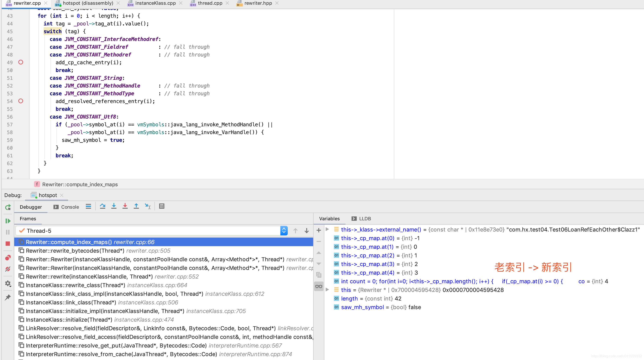This screenshot has height=360, width=644.
Task: Toggle the breakpoint on line 49
Action: (21, 62)
